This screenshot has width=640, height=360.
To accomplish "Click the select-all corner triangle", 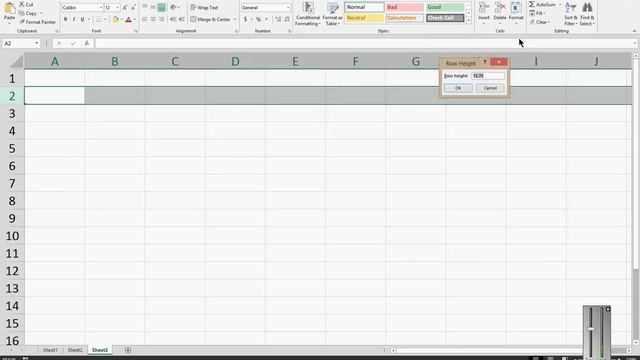I will tap(16, 62).
